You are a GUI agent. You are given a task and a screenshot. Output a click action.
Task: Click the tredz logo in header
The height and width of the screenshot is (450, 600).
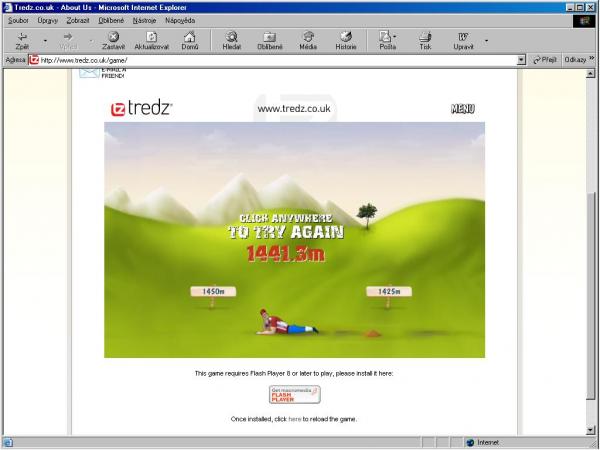(141, 108)
